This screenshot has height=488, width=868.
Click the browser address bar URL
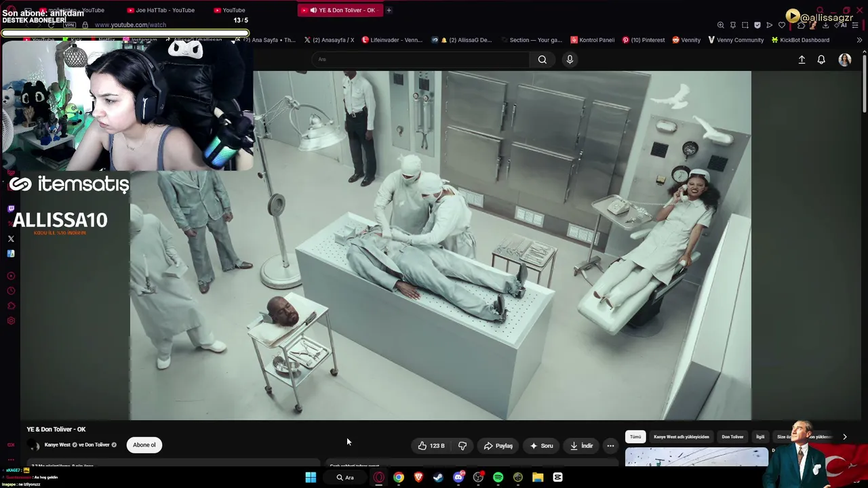130,25
